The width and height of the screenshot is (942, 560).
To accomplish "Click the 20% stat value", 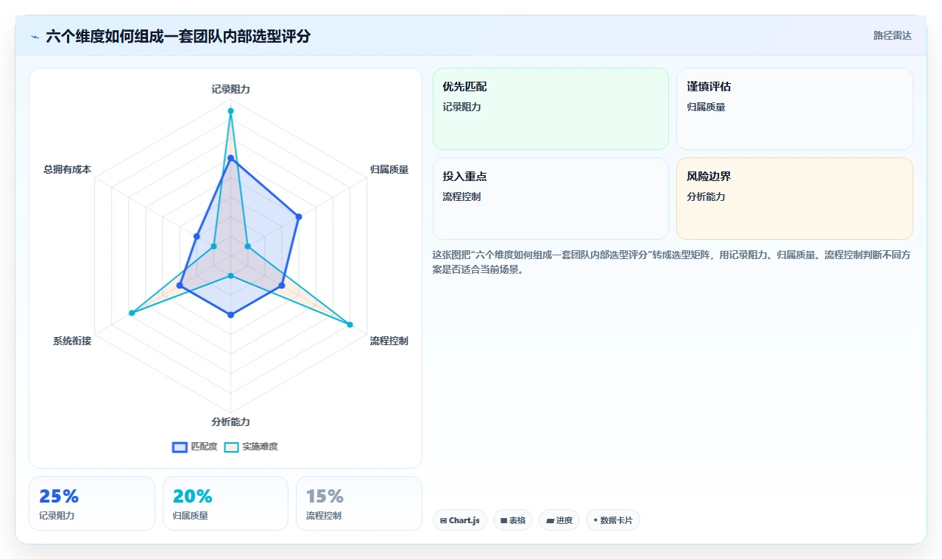I will click(192, 496).
